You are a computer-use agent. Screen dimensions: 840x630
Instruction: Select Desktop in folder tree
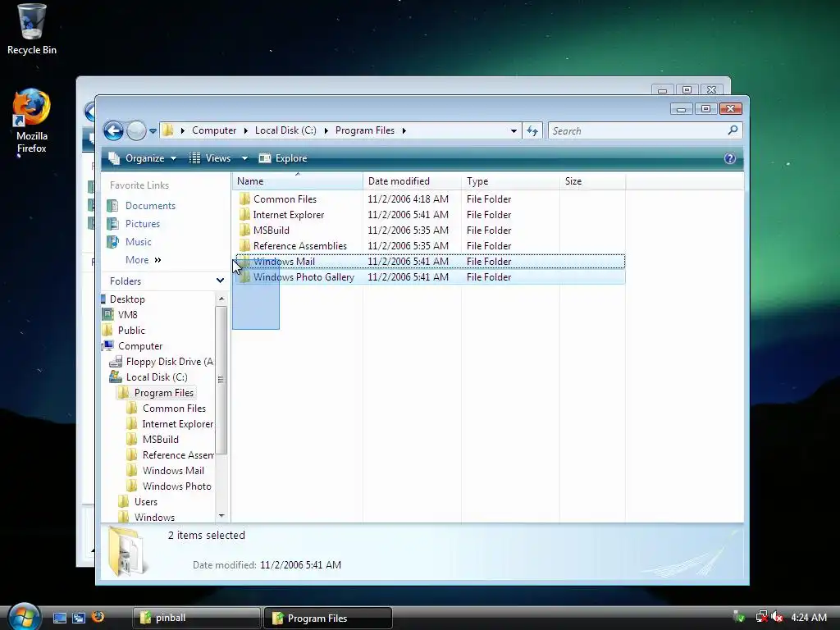click(x=127, y=299)
